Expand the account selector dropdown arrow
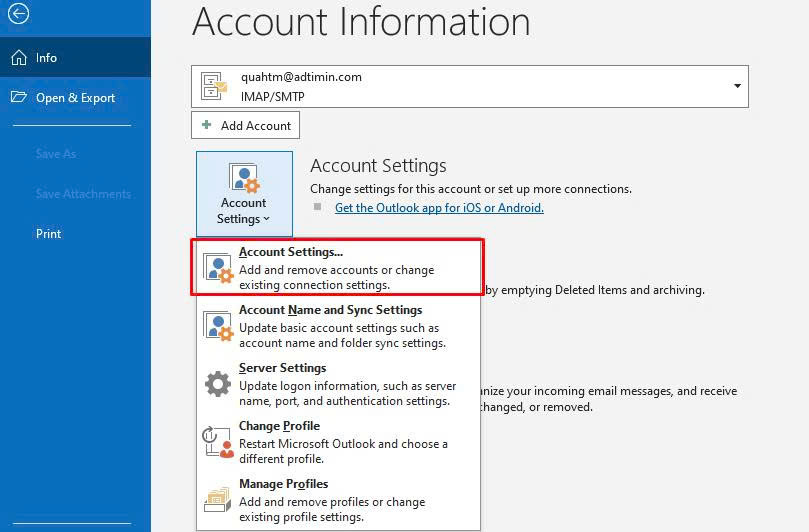 click(x=737, y=86)
